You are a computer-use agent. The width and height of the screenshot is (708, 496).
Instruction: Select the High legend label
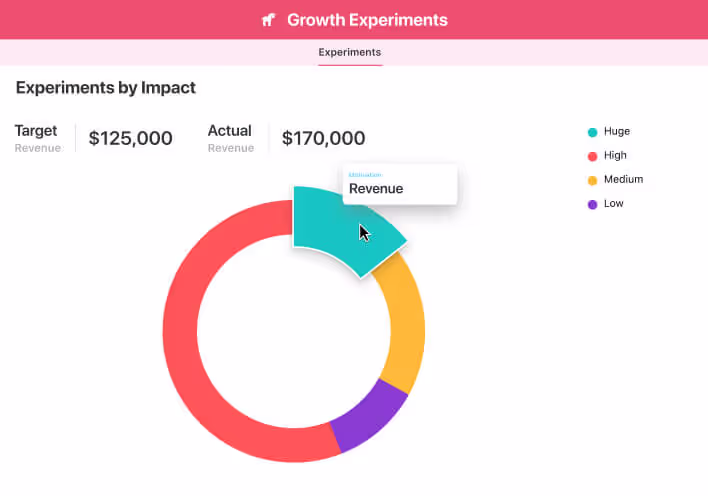pyautogui.click(x=615, y=156)
